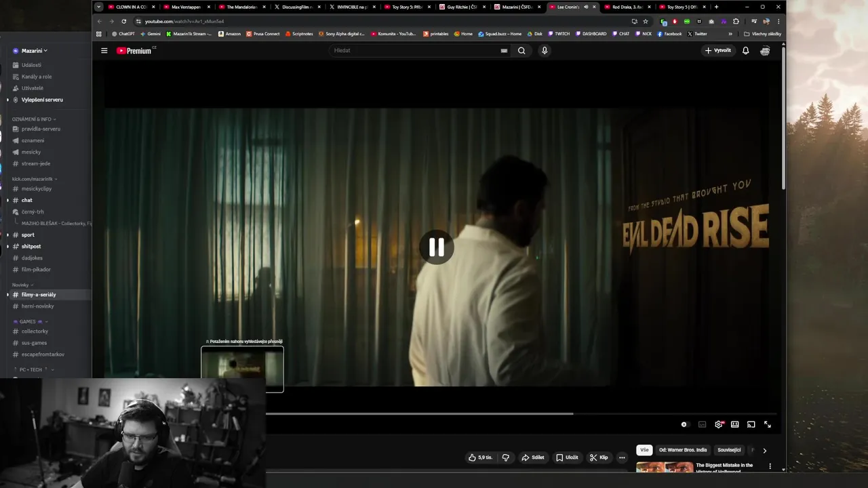This screenshot has width=868, height=488.
Task: Select the Související filter chip
Action: click(729, 450)
